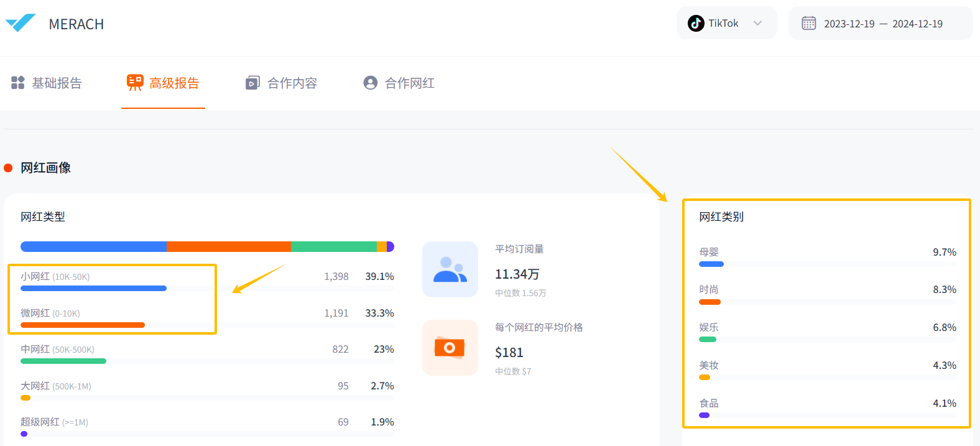980x446 pixels.
Task: Expand the TikTok platform dropdown arrow
Action: 757,24
